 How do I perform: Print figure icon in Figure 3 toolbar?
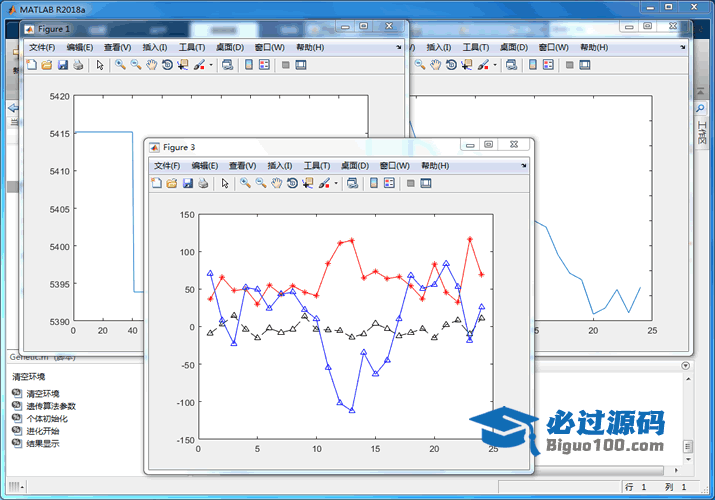click(203, 183)
